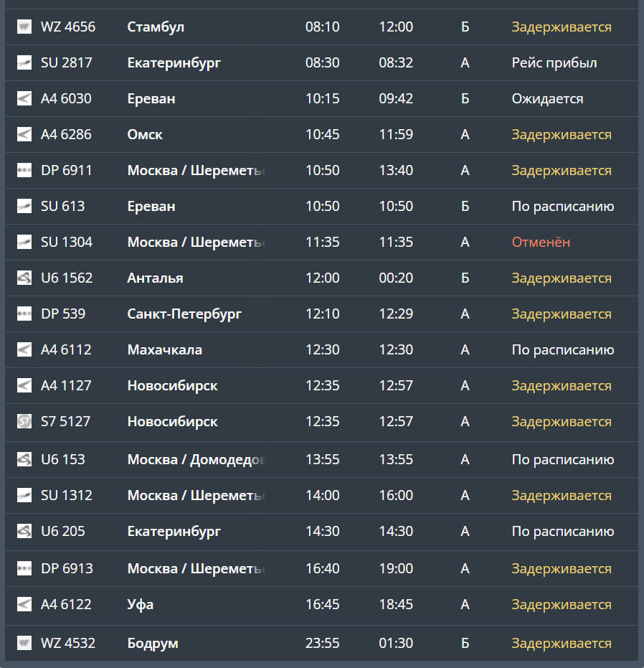
Task: Click the Рейс прибыл status text
Action: (x=554, y=62)
